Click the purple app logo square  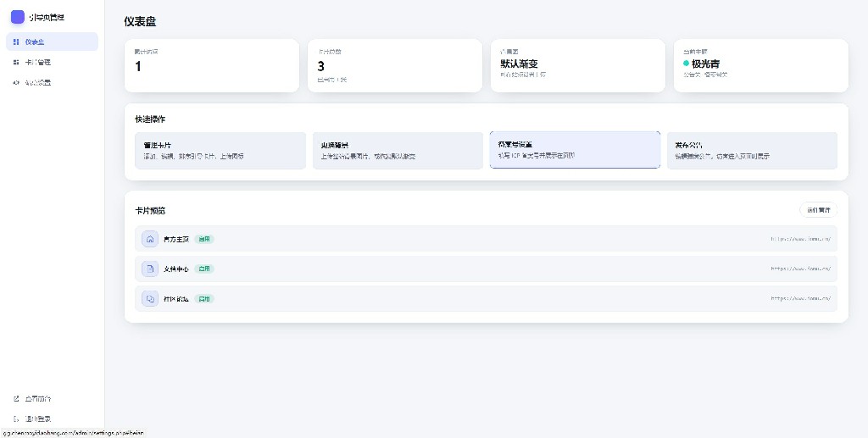pos(18,17)
